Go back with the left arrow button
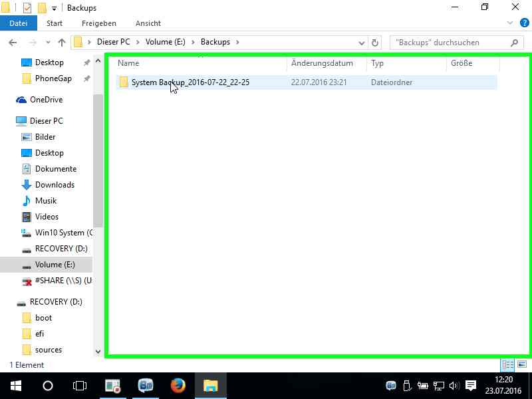 [x=13, y=43]
